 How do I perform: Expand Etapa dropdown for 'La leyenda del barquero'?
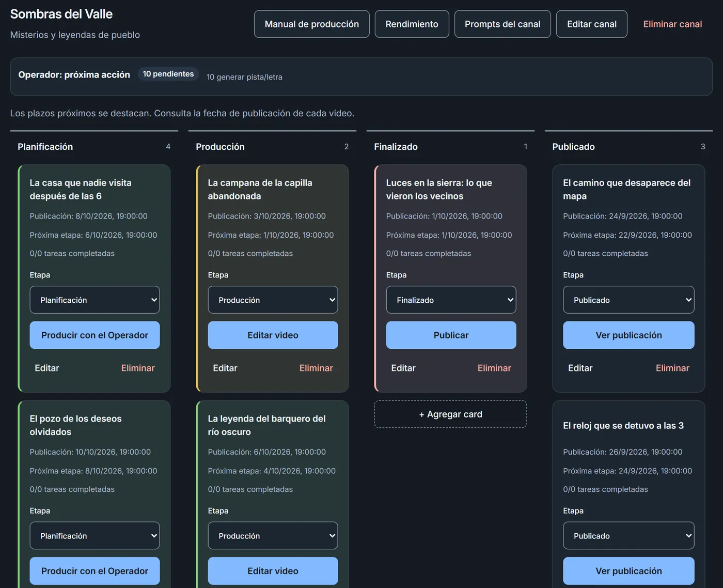273,536
